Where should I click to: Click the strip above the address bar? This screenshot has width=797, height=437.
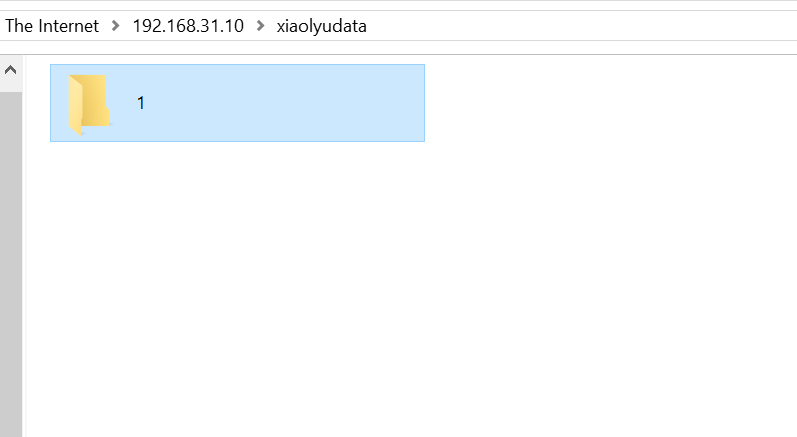coord(398,5)
